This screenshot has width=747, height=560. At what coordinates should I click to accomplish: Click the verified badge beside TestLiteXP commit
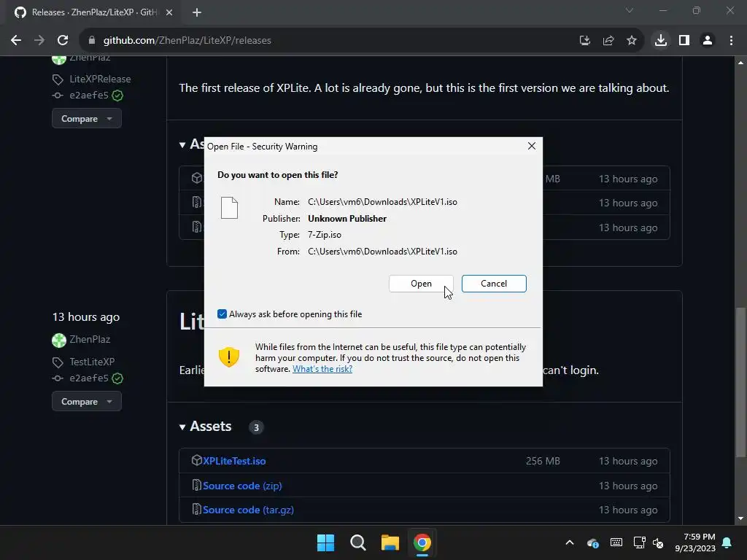click(x=117, y=378)
